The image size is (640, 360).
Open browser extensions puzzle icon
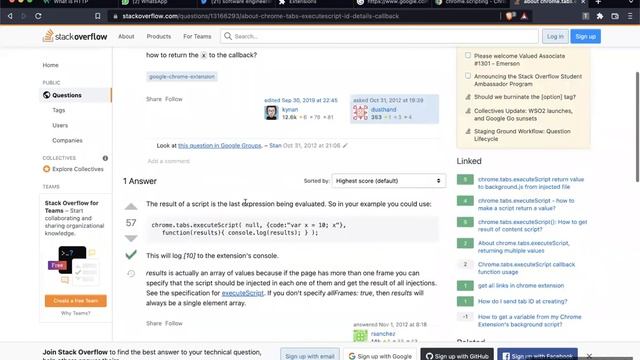pyautogui.click(x=600, y=16)
